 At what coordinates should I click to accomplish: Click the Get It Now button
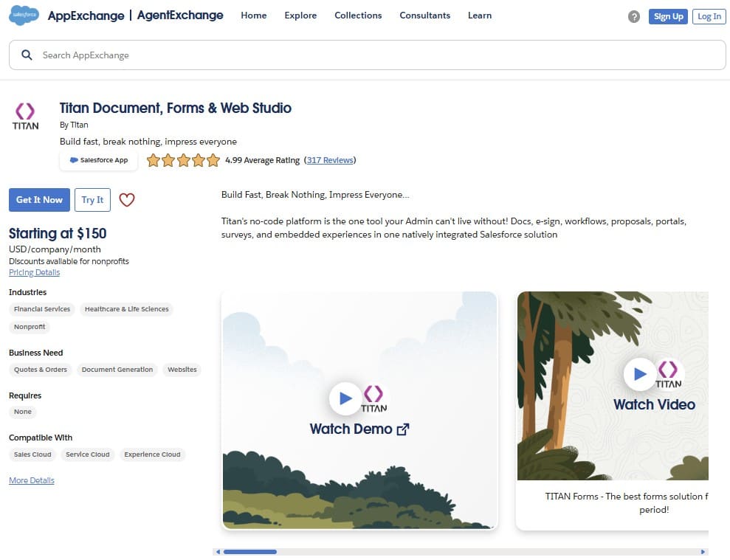pos(40,200)
